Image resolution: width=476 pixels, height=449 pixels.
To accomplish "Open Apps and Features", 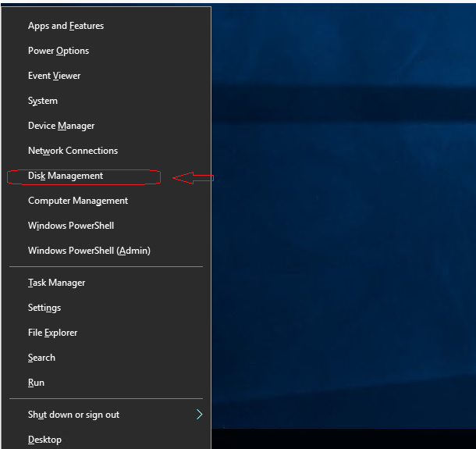I will [106, 26].
